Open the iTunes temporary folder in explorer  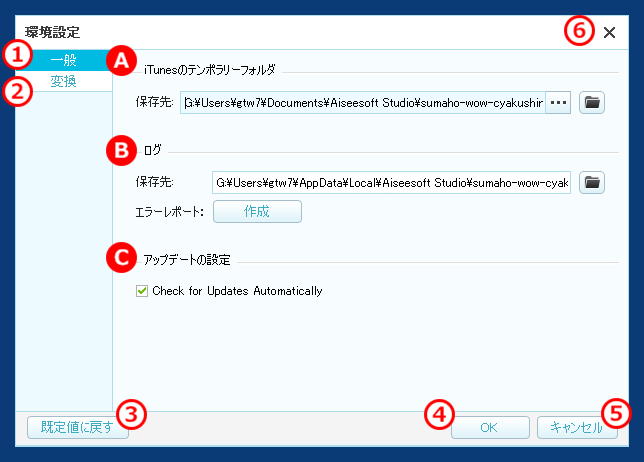pos(592,102)
